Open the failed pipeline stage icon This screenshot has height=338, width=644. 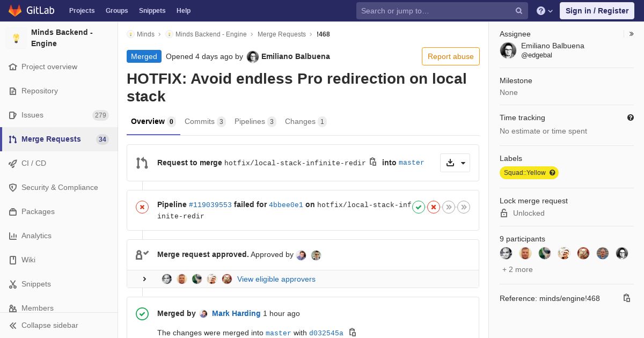pyautogui.click(x=434, y=207)
